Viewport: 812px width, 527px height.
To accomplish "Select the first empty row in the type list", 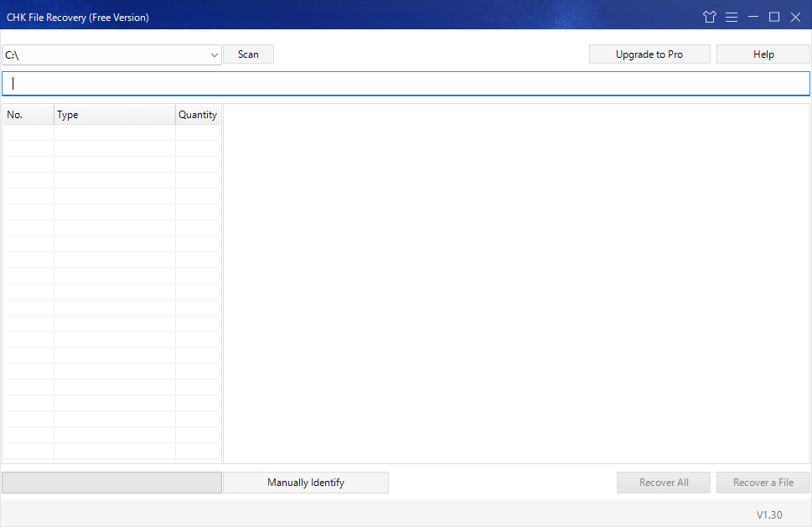I will pyautogui.click(x=112, y=132).
